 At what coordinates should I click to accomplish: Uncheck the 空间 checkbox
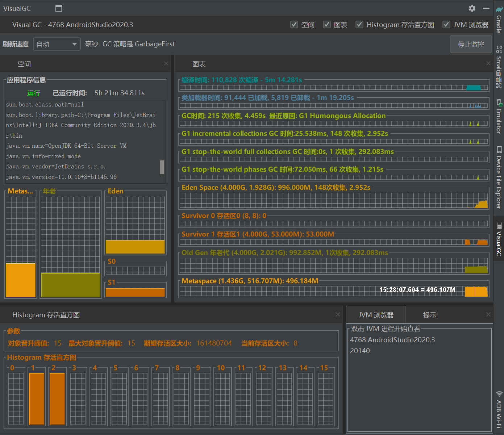pyautogui.click(x=294, y=25)
